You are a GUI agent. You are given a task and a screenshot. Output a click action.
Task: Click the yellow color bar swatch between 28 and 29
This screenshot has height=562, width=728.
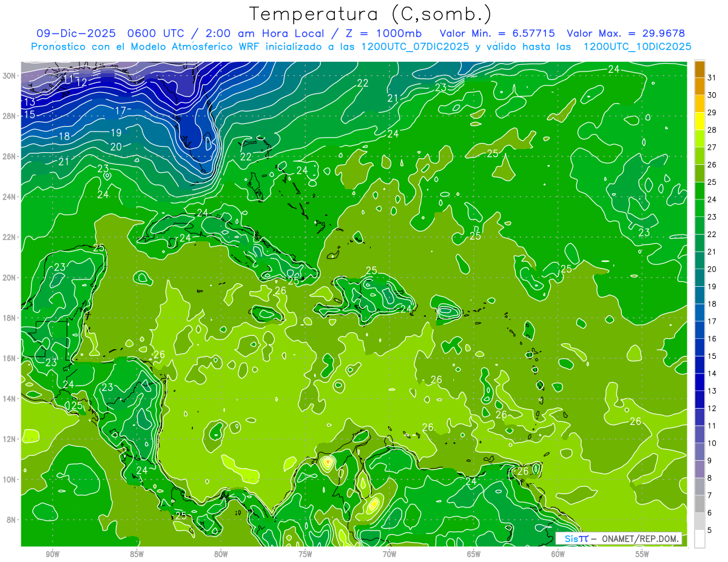tap(699, 121)
